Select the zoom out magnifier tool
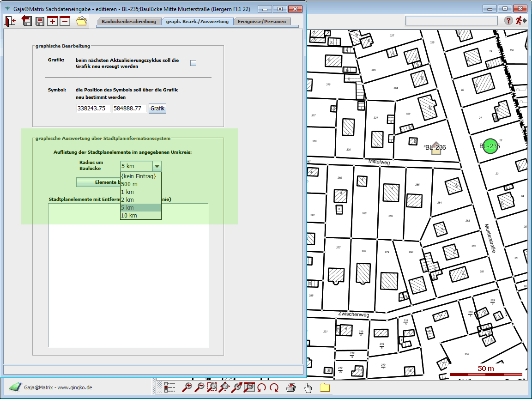The height and width of the screenshot is (399, 532). [199, 387]
